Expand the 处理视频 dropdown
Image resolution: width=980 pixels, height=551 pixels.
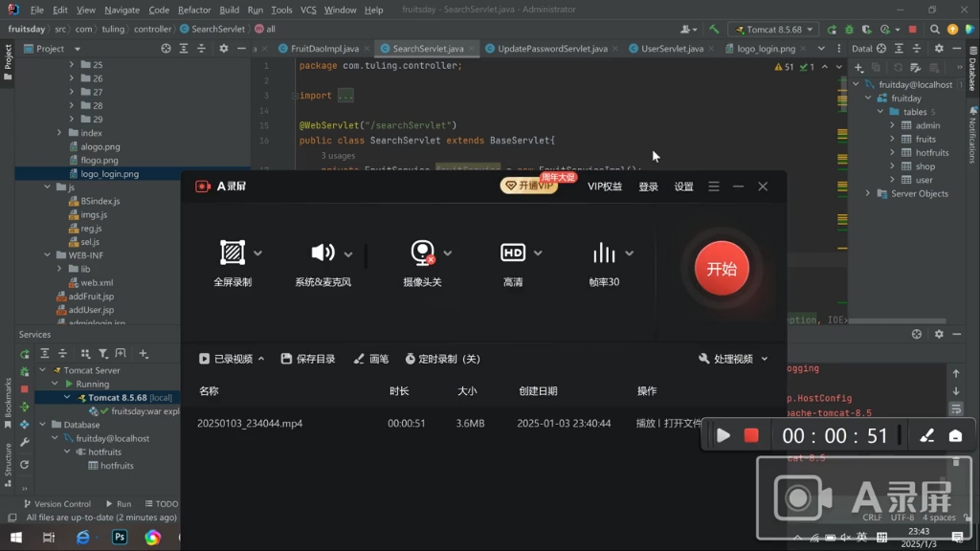[764, 359]
